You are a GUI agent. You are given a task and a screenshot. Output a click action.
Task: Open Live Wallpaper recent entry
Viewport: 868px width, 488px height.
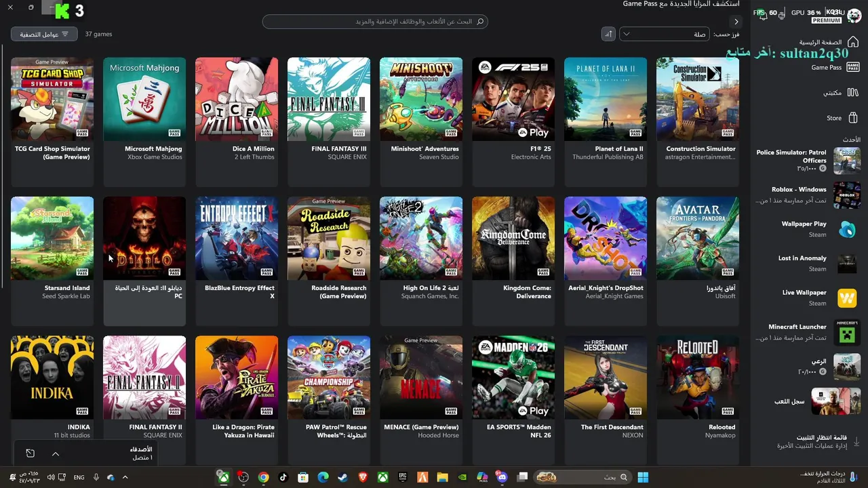click(x=807, y=298)
